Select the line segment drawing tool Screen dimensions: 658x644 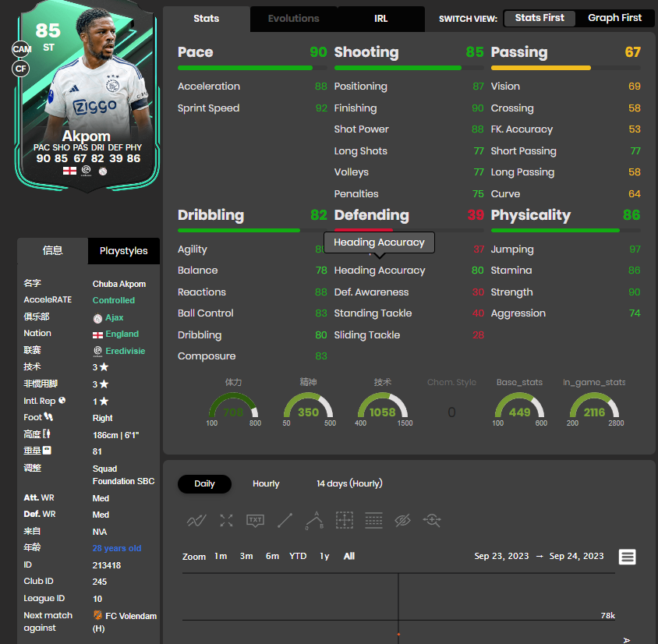[285, 521]
